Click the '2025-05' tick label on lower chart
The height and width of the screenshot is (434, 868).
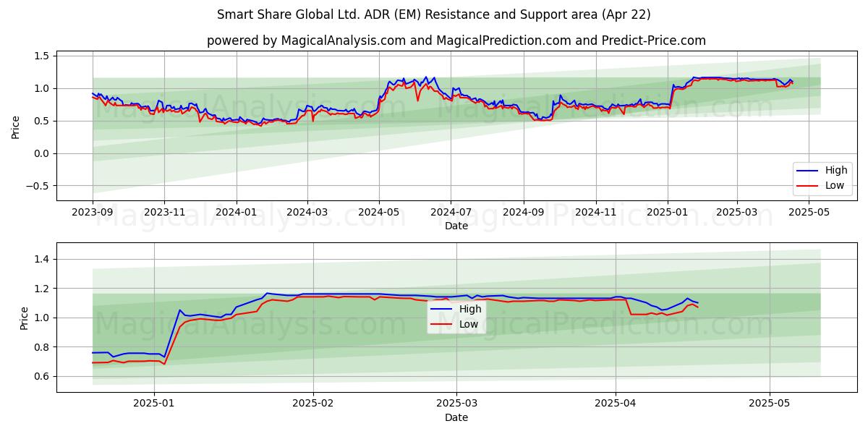[770, 404]
